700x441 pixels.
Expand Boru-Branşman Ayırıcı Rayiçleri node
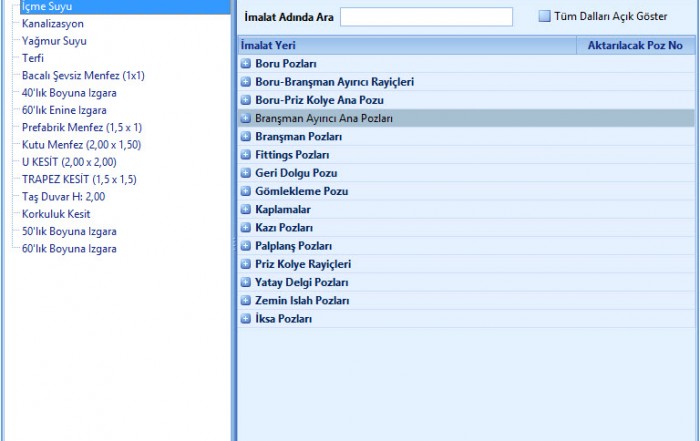[246, 82]
